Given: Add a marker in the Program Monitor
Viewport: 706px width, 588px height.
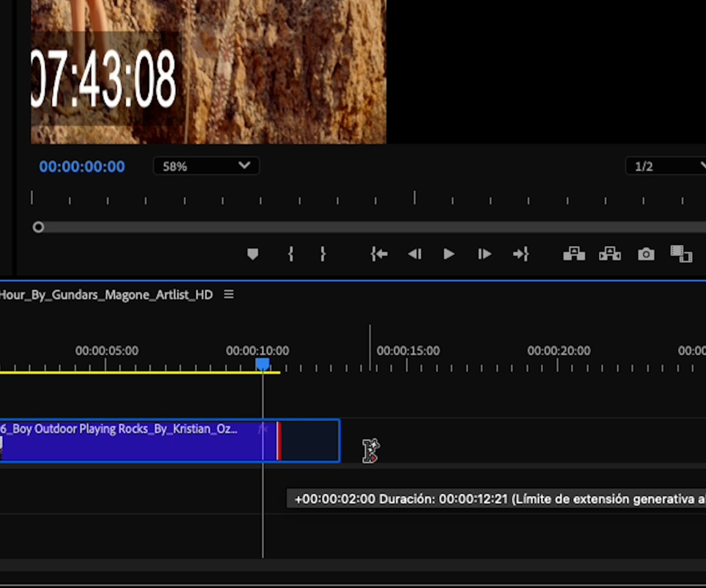Looking at the screenshot, I should coord(253,254).
